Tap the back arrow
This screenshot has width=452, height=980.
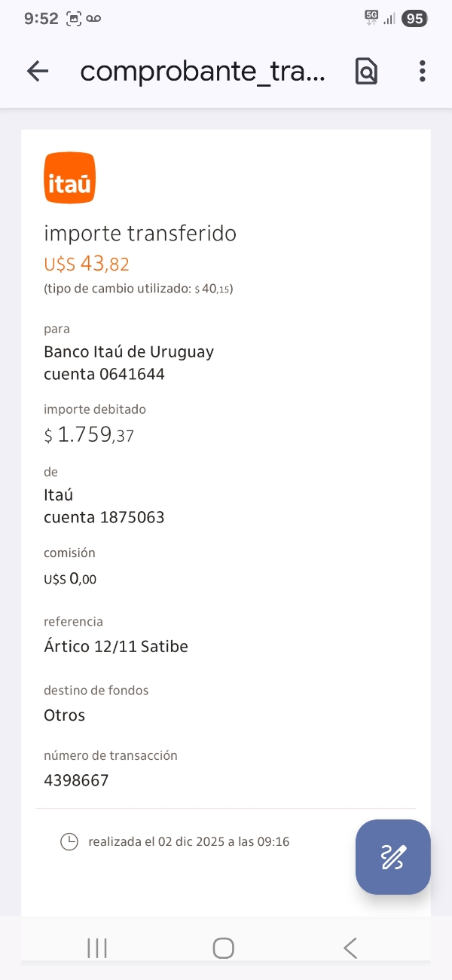click(x=37, y=71)
